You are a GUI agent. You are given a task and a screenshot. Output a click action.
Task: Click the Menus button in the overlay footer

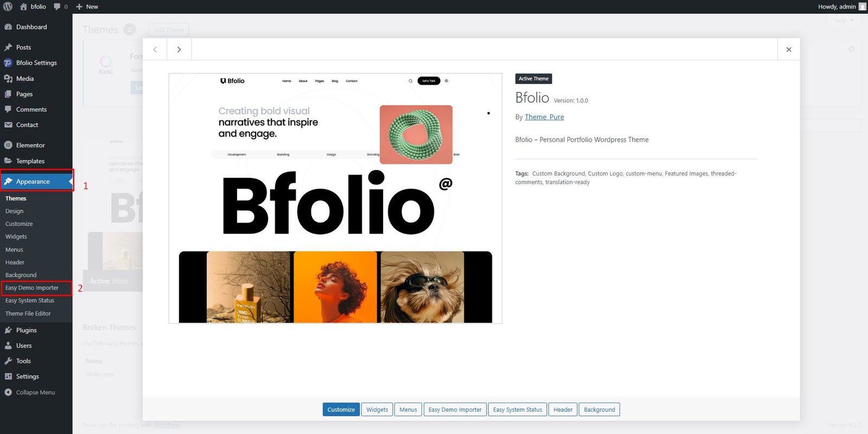[409, 410]
